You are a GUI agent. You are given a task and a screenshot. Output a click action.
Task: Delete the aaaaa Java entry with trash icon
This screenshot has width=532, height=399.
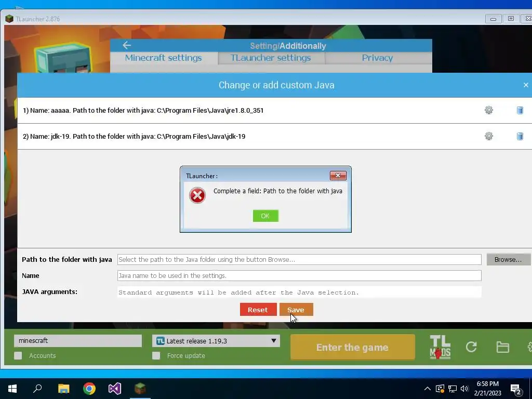pos(520,110)
